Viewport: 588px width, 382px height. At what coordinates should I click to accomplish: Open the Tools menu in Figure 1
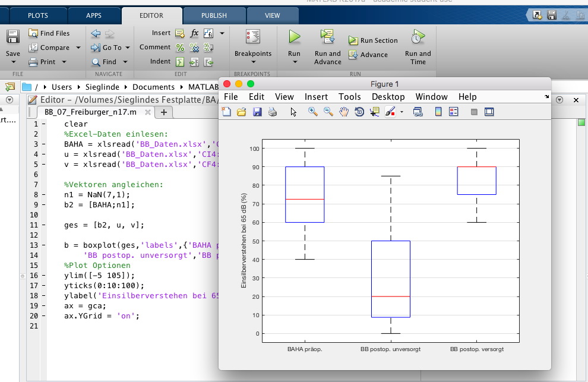coord(349,97)
